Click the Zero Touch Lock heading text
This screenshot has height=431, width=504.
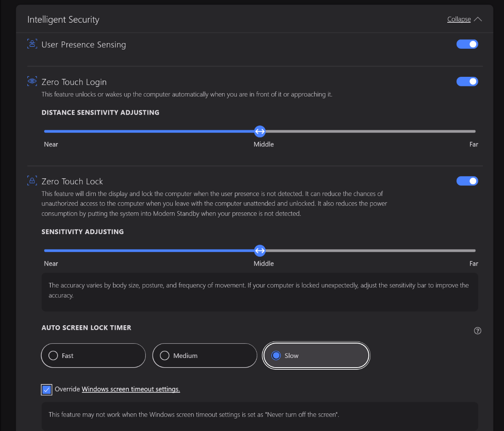click(72, 181)
